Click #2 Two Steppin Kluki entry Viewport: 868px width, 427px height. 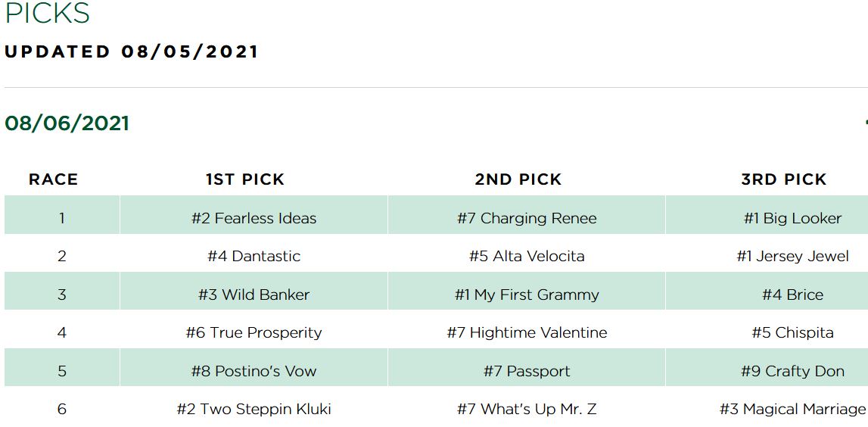(x=254, y=409)
